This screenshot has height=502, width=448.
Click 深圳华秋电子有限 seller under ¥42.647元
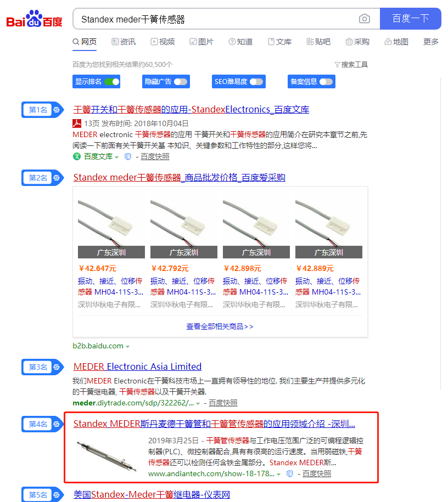(x=109, y=305)
